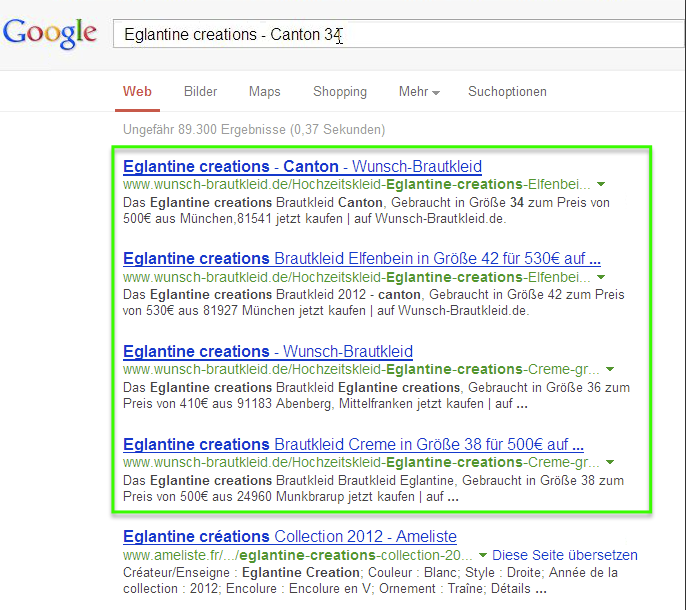Click the www.ameliste.fr green URL
686x610 pixels.
tap(298, 555)
